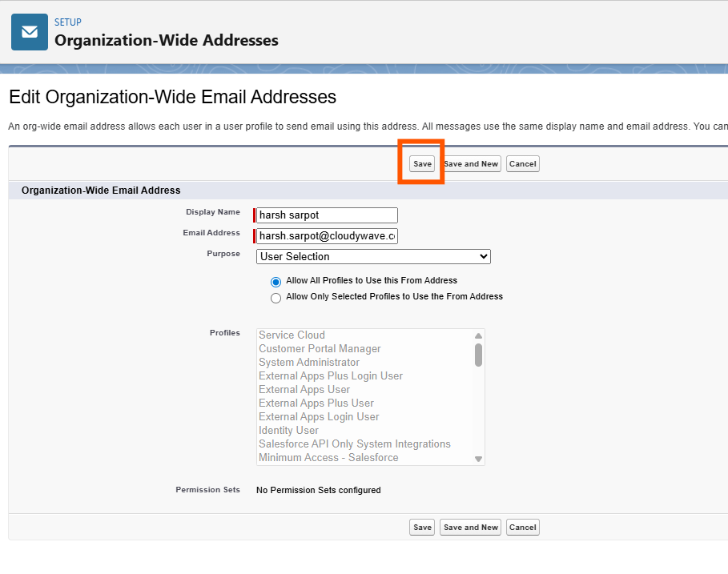
Task: Click the top Save and New button
Action: 472,164
